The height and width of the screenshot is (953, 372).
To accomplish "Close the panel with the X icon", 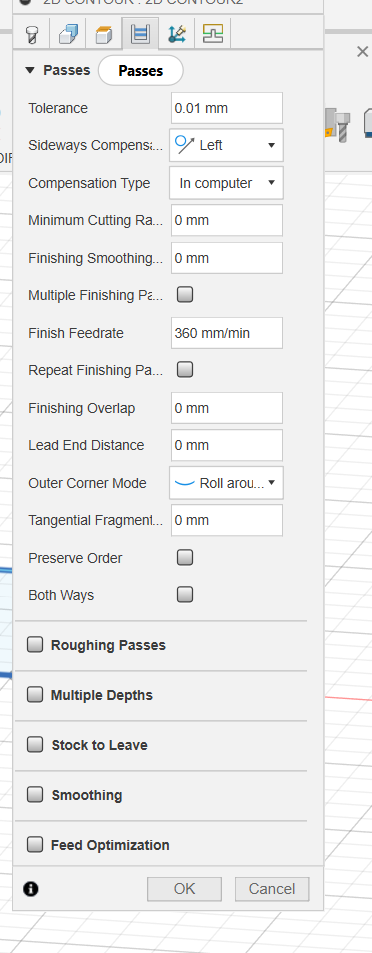I will [x=362, y=52].
